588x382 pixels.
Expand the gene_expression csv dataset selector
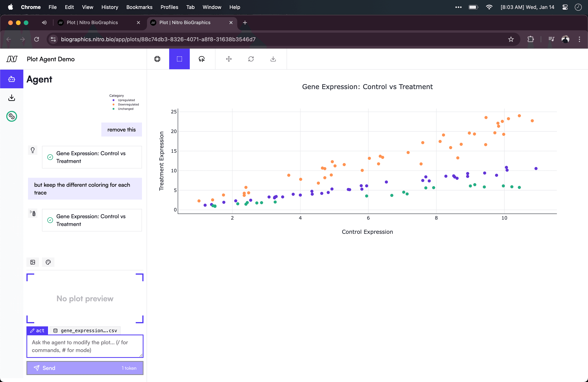point(85,330)
